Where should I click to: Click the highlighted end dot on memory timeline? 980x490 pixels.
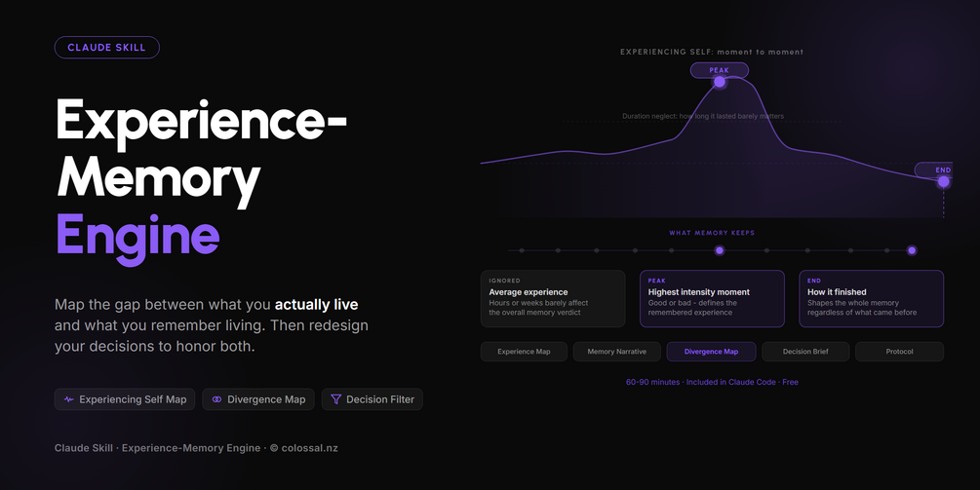[x=912, y=250]
